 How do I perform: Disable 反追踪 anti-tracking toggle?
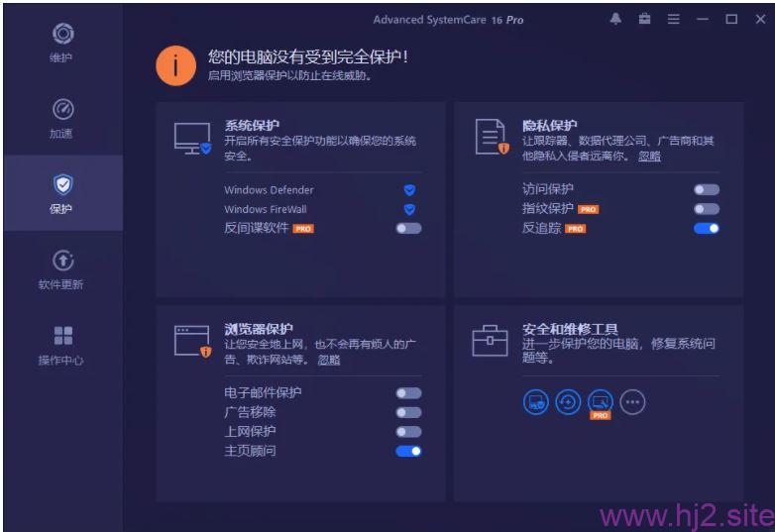(x=707, y=228)
